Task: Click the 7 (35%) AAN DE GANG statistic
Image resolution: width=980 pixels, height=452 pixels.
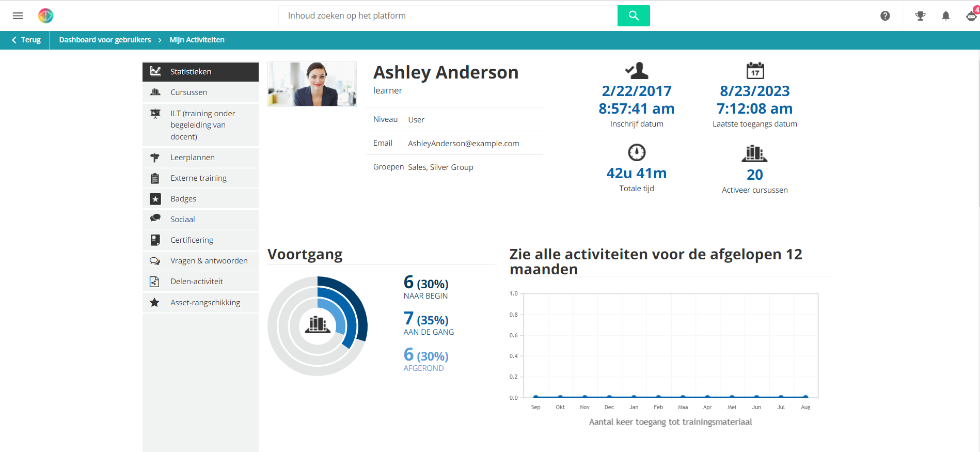Action: pos(429,324)
